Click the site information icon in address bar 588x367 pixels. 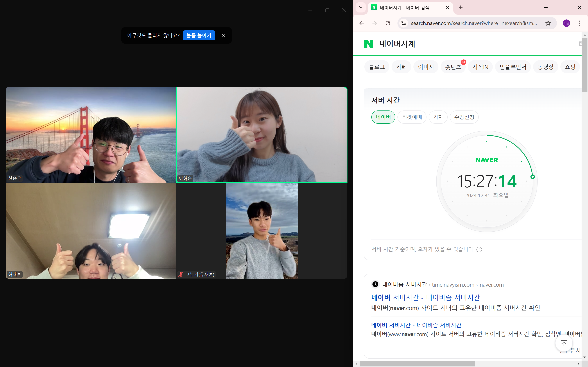[x=404, y=23]
